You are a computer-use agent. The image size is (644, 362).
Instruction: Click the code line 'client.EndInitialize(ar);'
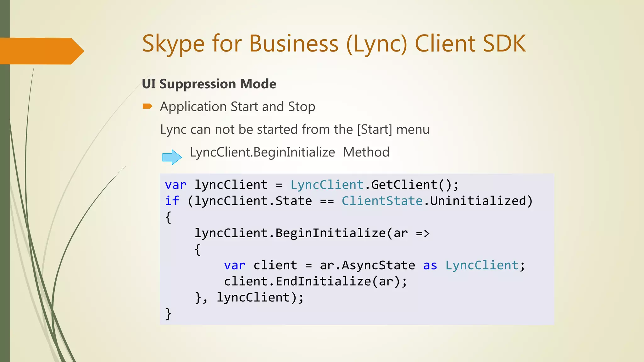tap(315, 282)
